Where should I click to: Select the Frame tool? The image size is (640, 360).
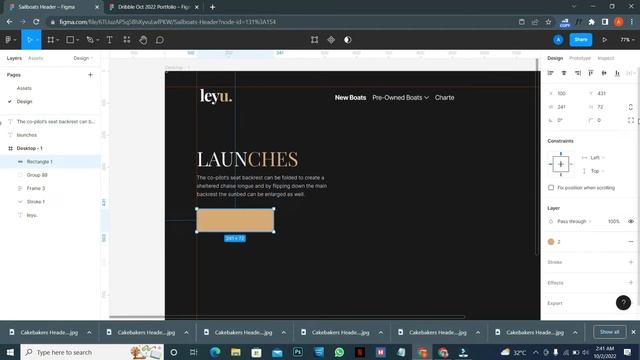point(51,40)
